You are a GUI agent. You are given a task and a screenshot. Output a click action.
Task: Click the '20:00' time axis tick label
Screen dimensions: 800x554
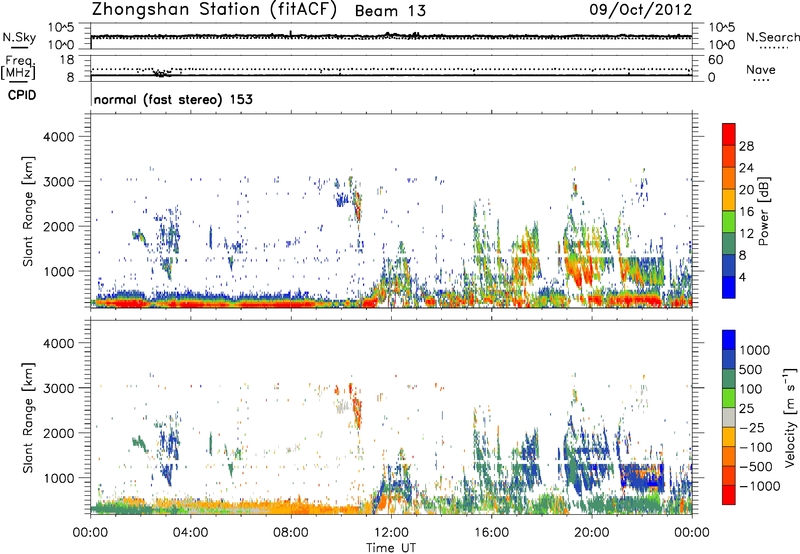(592, 533)
